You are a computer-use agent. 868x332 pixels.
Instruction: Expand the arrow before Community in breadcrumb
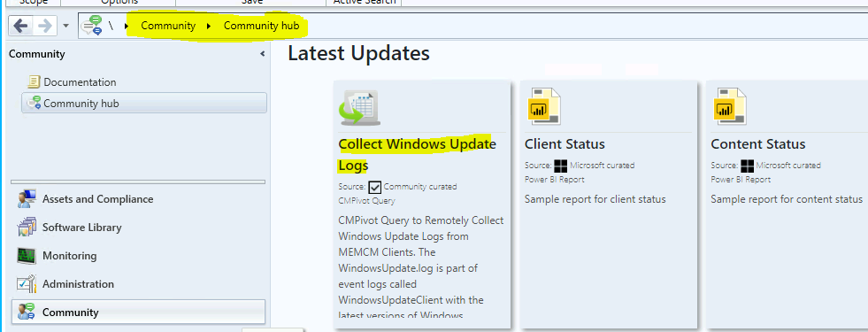[127, 26]
